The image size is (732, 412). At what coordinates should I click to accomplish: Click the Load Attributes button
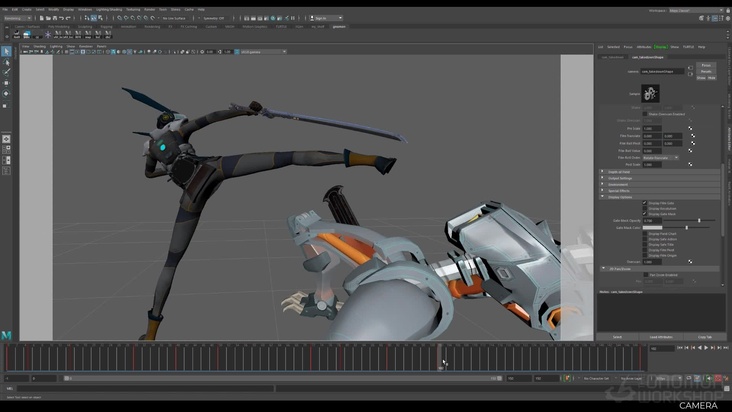(x=661, y=337)
